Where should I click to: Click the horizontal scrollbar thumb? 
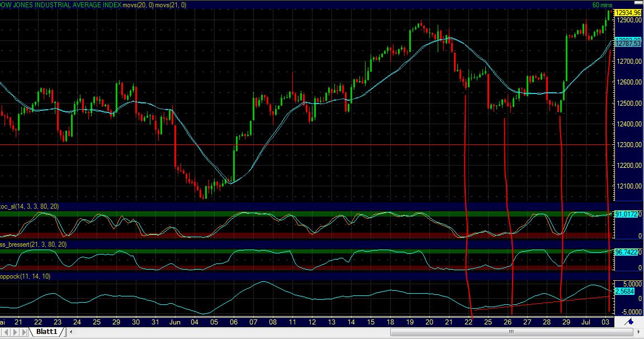pyautogui.click(x=510, y=332)
